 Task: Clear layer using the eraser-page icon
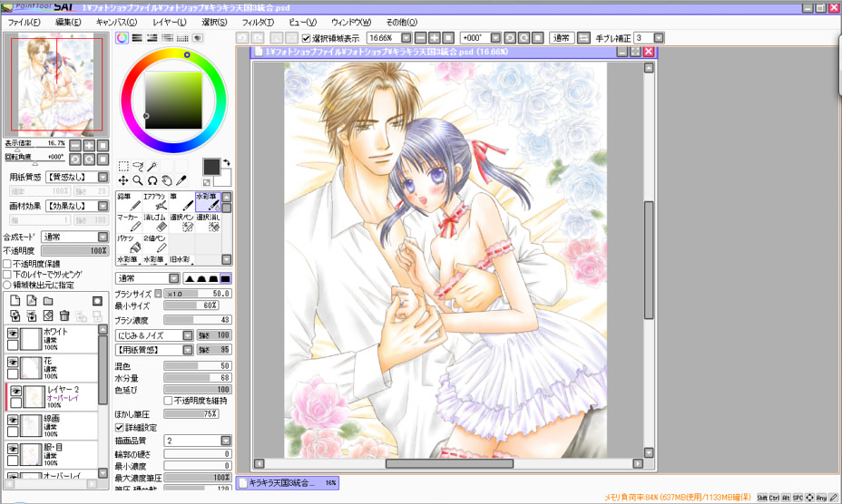coord(48,315)
